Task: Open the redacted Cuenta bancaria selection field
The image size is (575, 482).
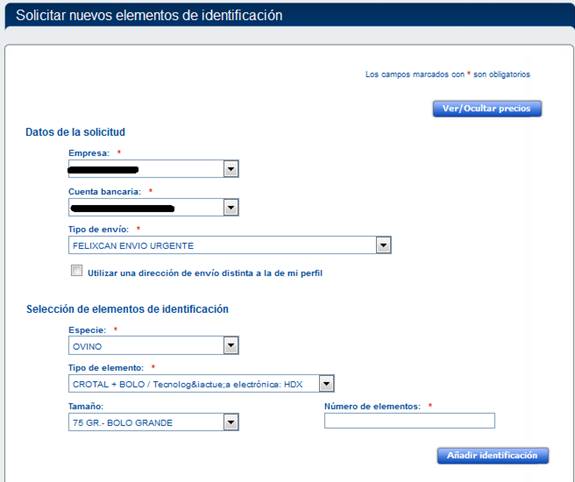Action: (153, 208)
